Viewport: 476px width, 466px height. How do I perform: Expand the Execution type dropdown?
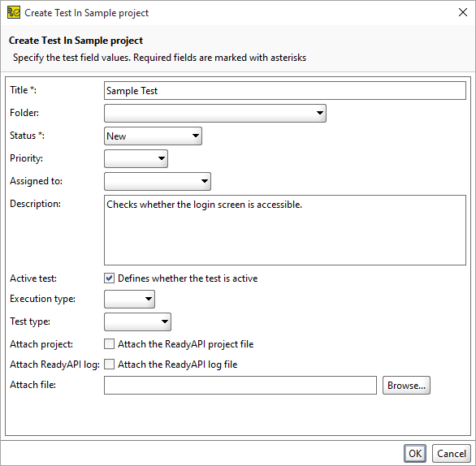[129, 299]
